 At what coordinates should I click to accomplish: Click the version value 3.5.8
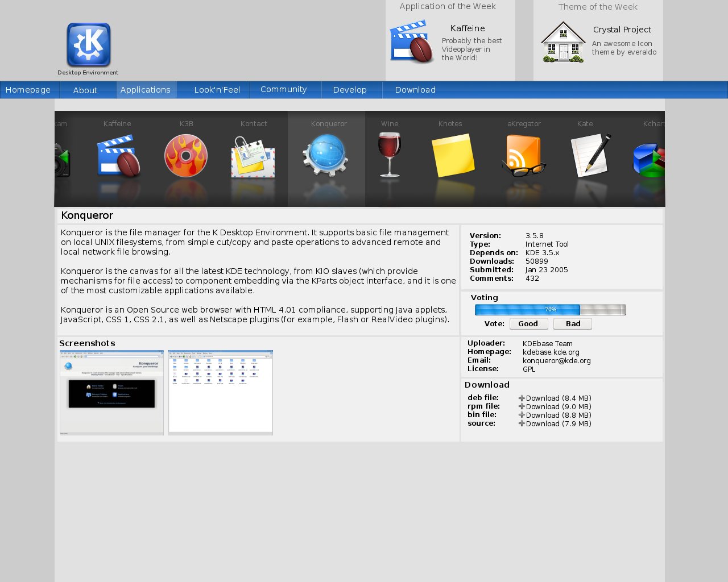(x=535, y=236)
